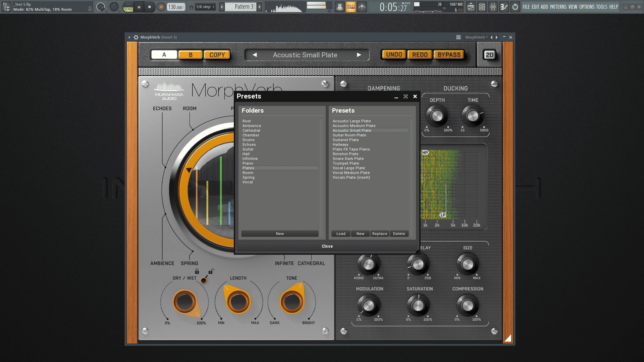644x362 pixels.
Task: Open the VIEW menu
Action: pos(573,7)
